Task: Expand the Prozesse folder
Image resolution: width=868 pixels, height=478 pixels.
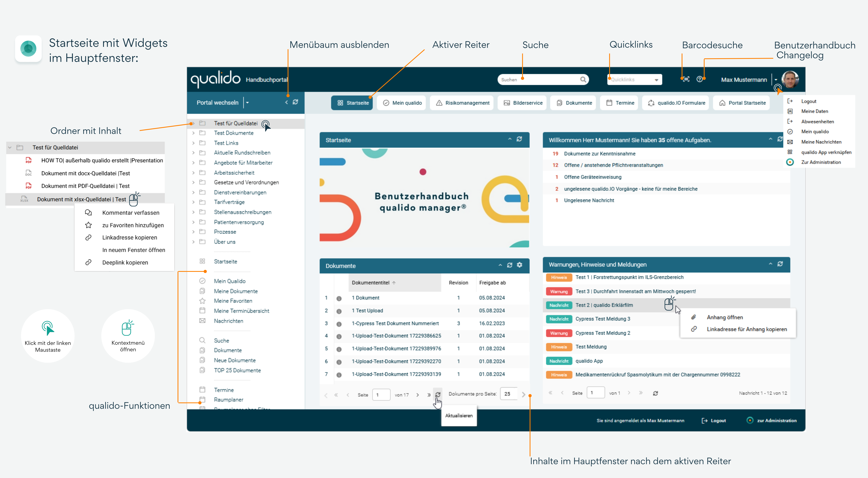Action: click(193, 232)
